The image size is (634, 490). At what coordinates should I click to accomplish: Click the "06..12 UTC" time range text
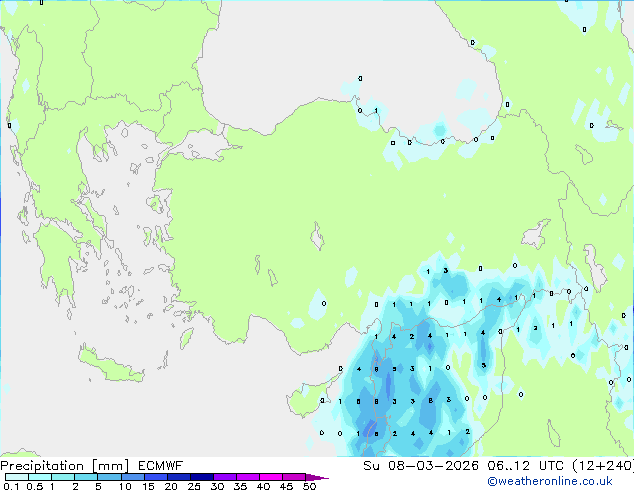[x=525, y=466]
